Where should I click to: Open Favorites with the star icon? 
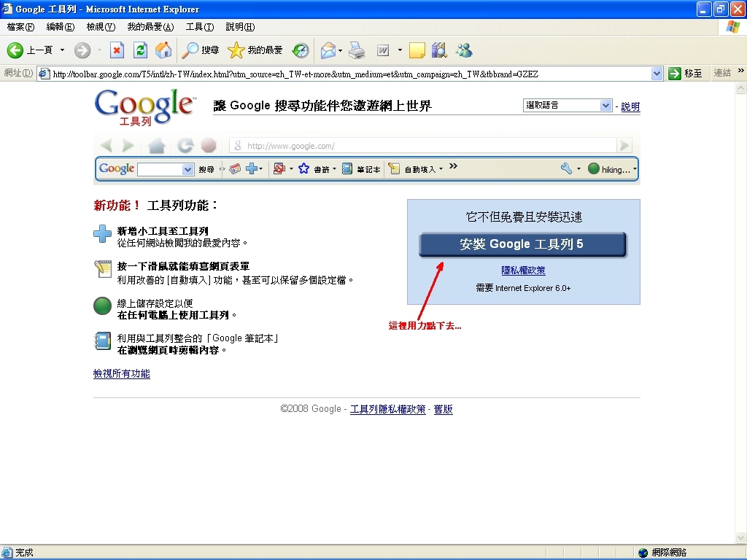(255, 50)
